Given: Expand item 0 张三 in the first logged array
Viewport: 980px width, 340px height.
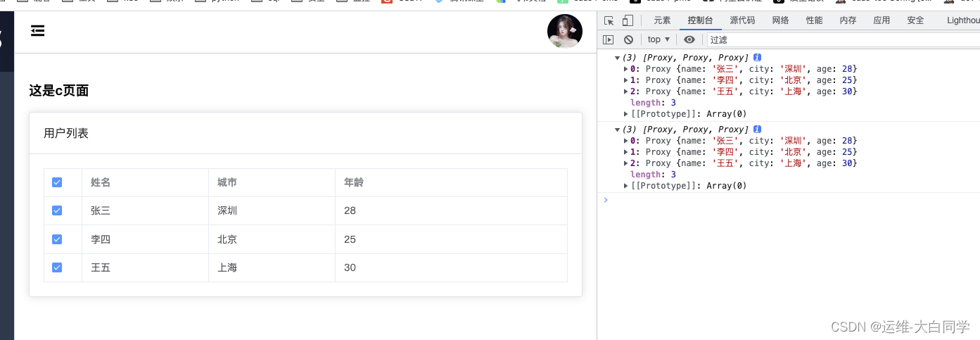Looking at the screenshot, I should click(x=626, y=69).
